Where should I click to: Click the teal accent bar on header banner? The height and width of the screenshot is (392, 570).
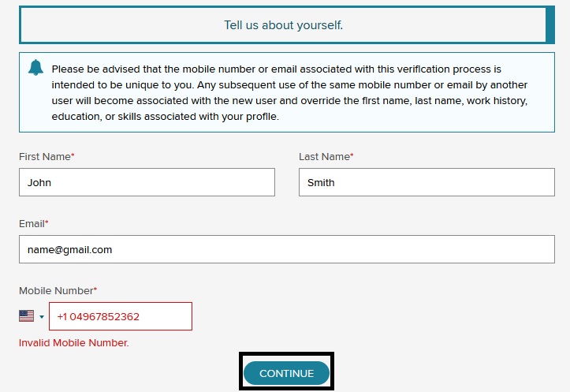pos(550,24)
